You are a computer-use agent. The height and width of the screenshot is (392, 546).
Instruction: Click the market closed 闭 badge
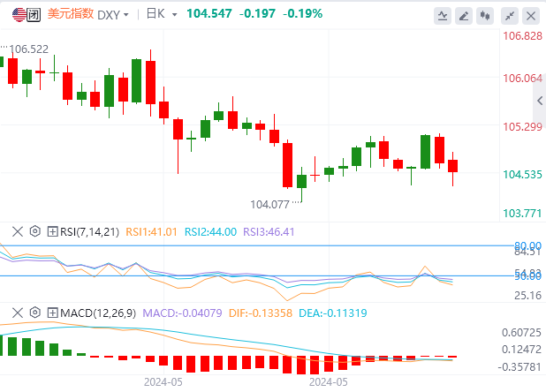pyautogui.click(x=34, y=15)
